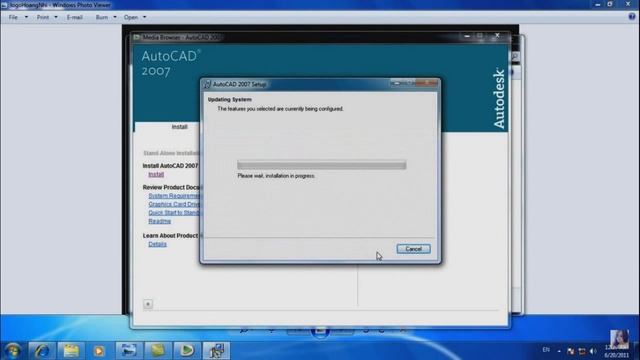Click the blue help icon in Photo Viewer
Image resolution: width=640 pixels, height=360 pixels.
(632, 16)
